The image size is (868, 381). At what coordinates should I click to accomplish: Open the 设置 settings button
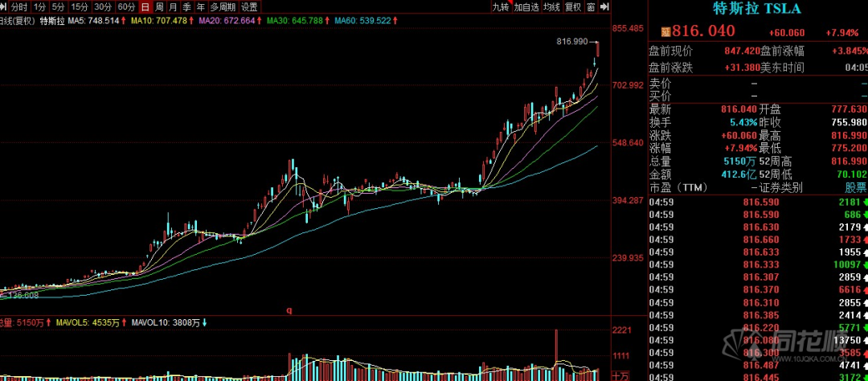point(250,7)
